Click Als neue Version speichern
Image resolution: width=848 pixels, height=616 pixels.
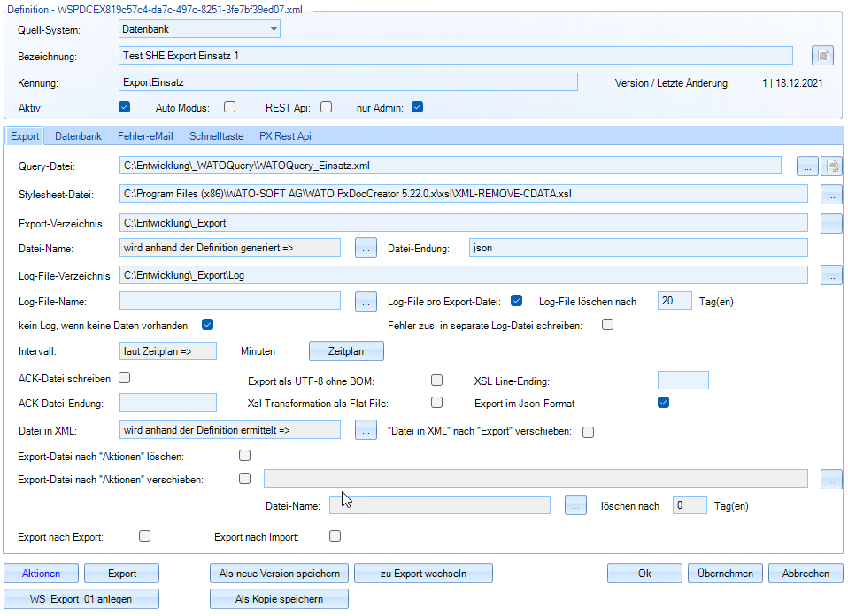coord(279,574)
